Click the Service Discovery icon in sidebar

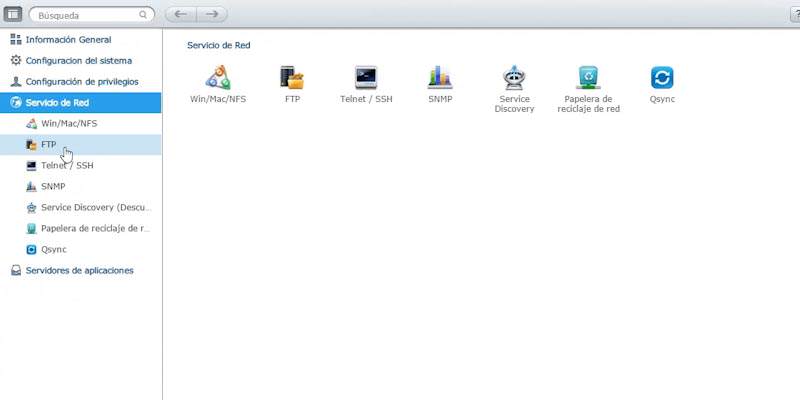pos(31,208)
